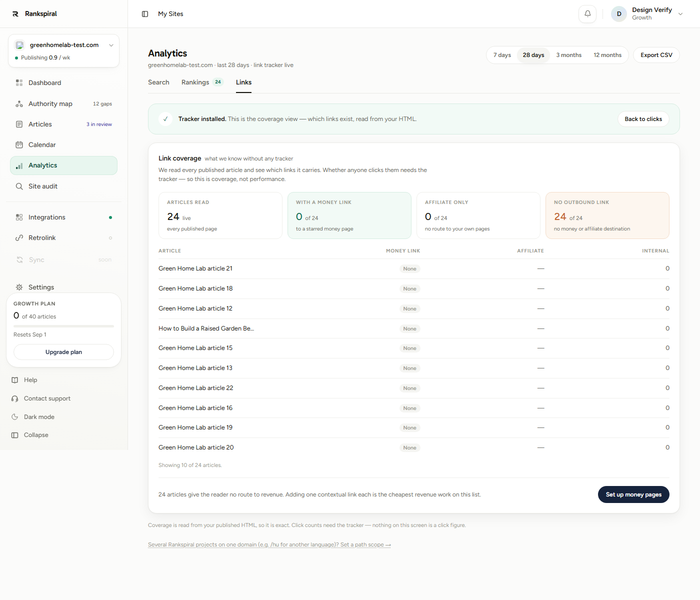
Task: Click the Contact support headset icon
Action: click(x=15, y=398)
